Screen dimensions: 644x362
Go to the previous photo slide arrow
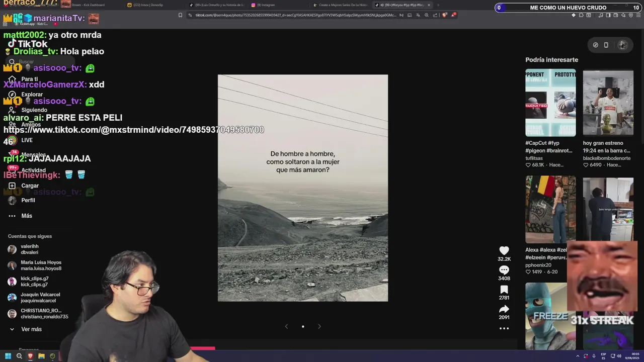click(286, 326)
